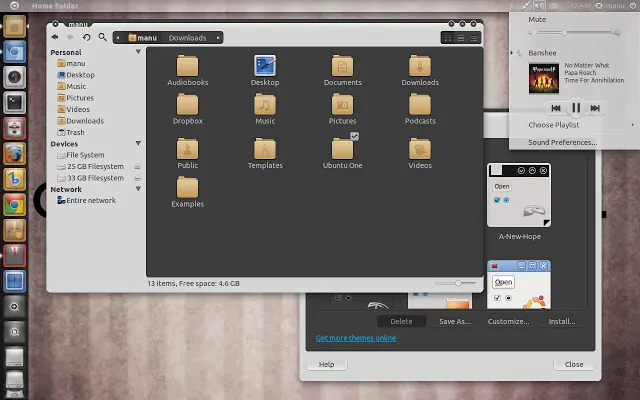Switch to compact view mode
The width and height of the screenshot is (640, 400).
coord(474,38)
